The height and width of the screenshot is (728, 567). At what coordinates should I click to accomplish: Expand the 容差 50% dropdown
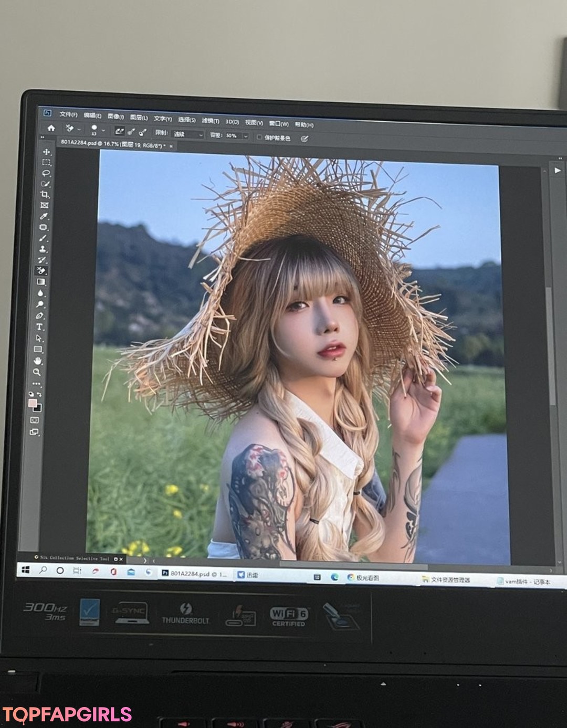click(x=245, y=136)
